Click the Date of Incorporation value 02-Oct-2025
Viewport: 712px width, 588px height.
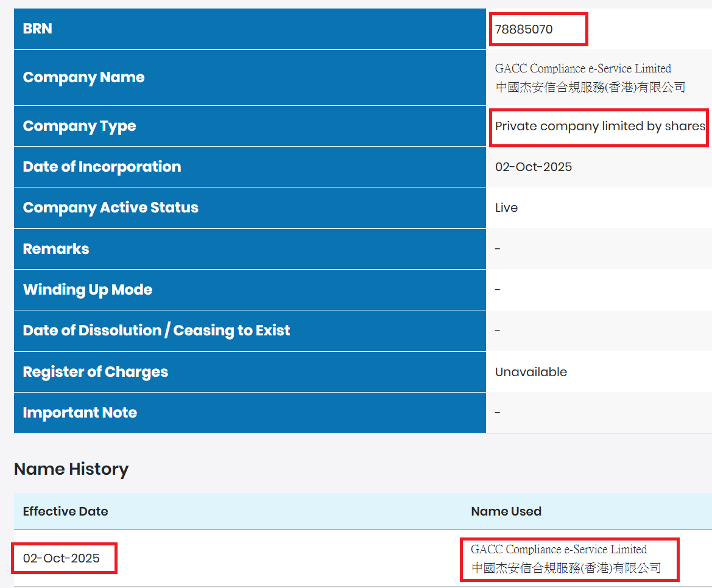(x=533, y=167)
